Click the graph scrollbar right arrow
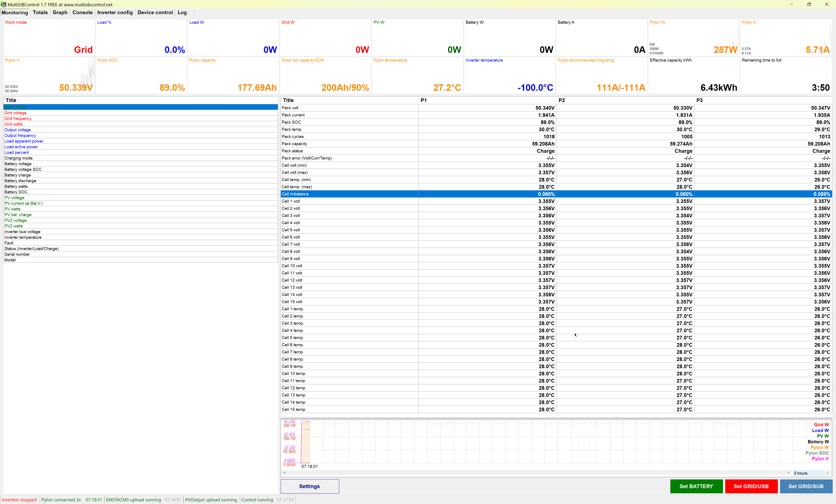 (x=789, y=473)
